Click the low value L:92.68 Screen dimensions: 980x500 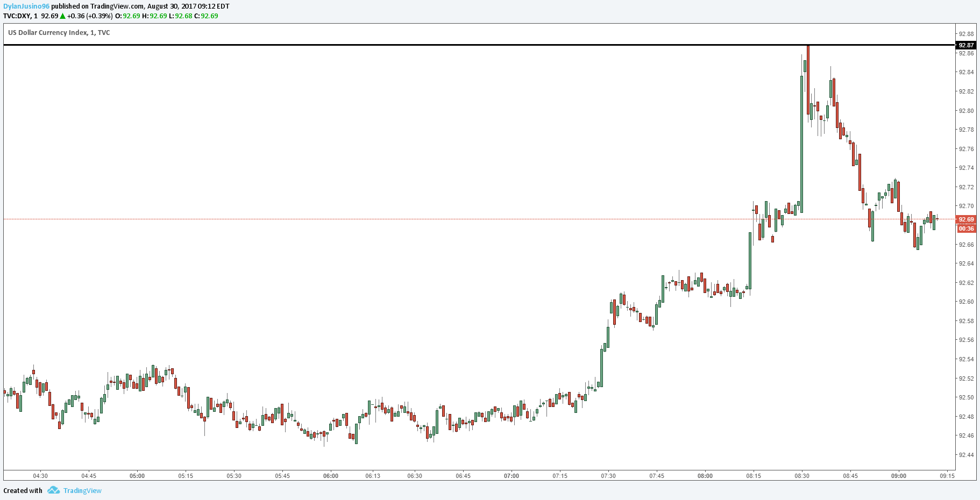180,16
